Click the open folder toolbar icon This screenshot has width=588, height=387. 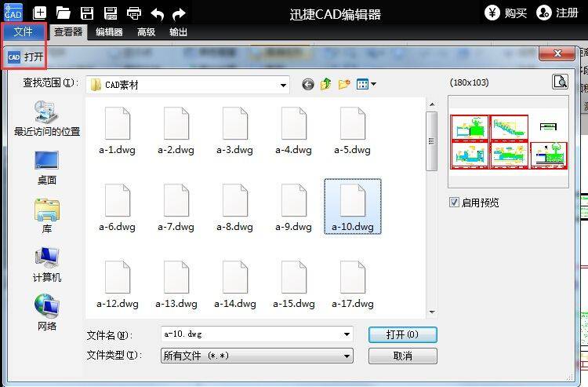tap(63, 13)
